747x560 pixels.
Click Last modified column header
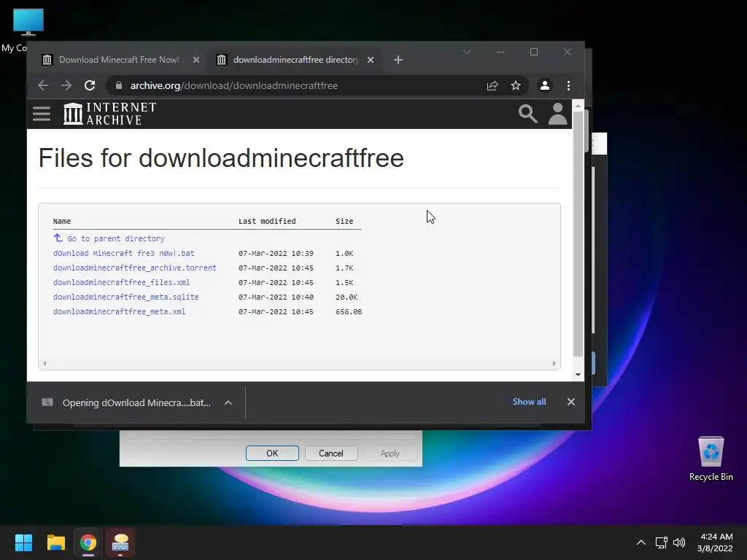267,222
